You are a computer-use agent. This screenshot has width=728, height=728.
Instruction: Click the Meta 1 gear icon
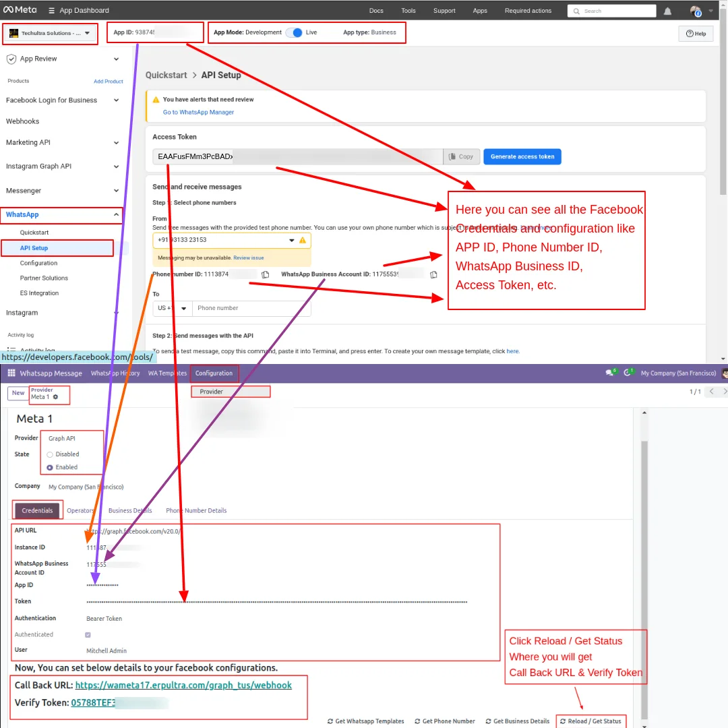(55, 398)
